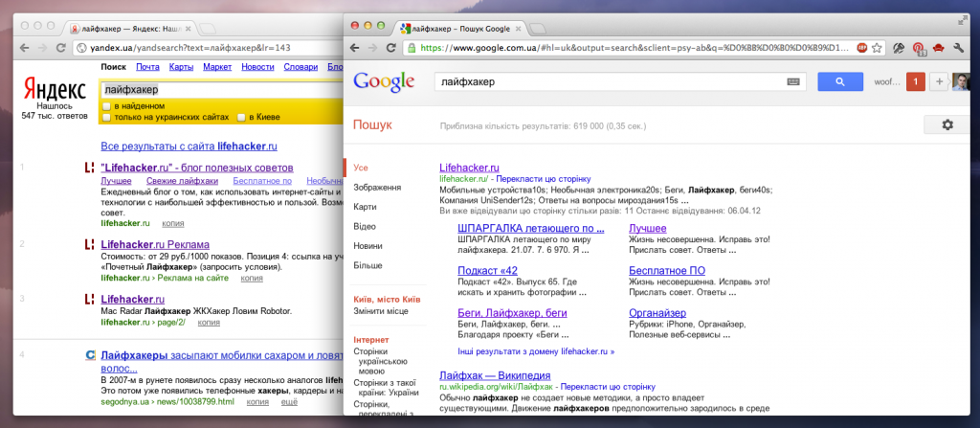
Task: Click the Google+ share plus button
Action: tap(939, 81)
